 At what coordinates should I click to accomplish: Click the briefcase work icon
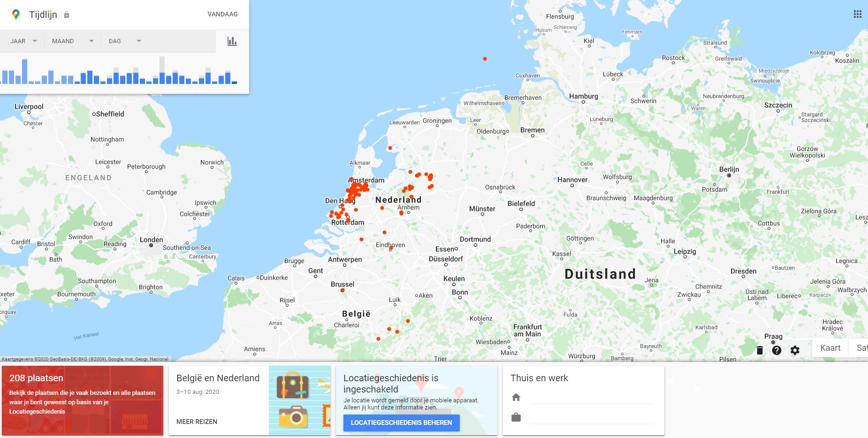[516, 417]
